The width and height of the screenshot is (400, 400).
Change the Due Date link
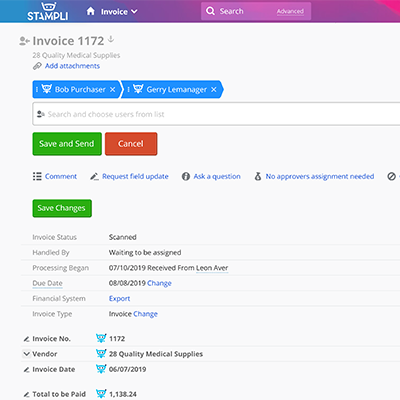click(x=159, y=283)
